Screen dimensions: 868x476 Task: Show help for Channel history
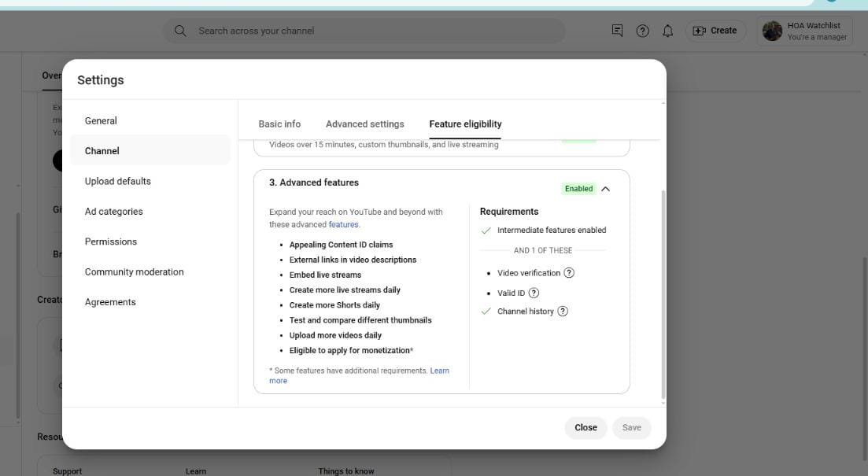[x=563, y=312]
